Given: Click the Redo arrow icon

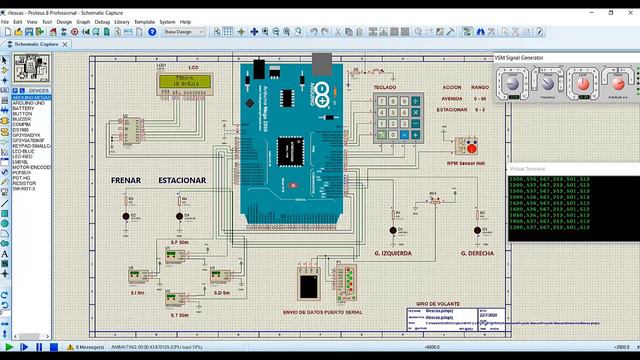Looking at the screenshot, I should tap(325, 32).
